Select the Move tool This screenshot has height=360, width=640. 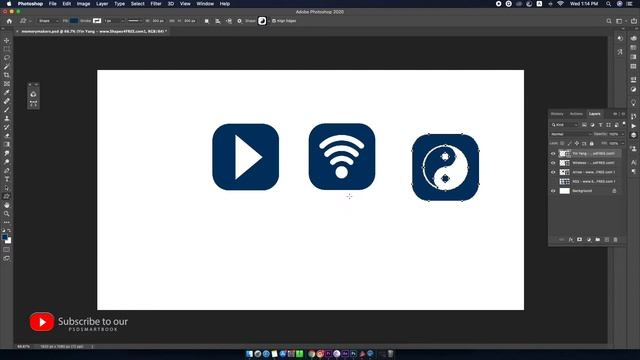pyautogui.click(x=7, y=40)
